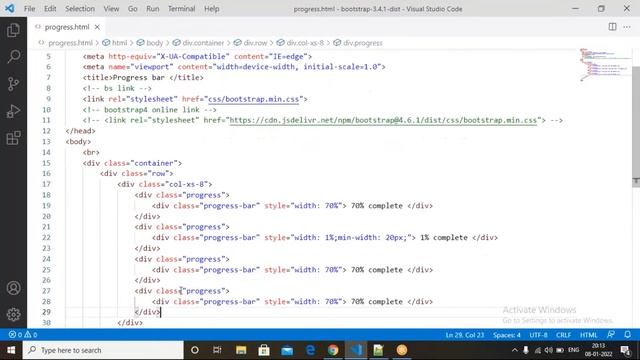Open the File menu

tap(29, 9)
